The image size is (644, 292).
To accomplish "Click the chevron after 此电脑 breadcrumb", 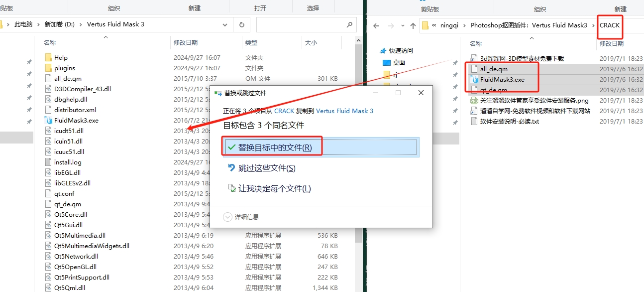I will click(x=38, y=24).
